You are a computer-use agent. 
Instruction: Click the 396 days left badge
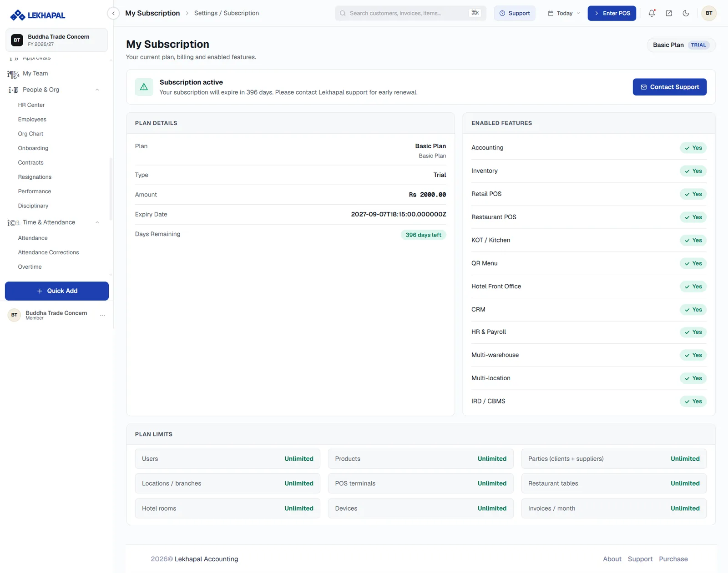423,235
